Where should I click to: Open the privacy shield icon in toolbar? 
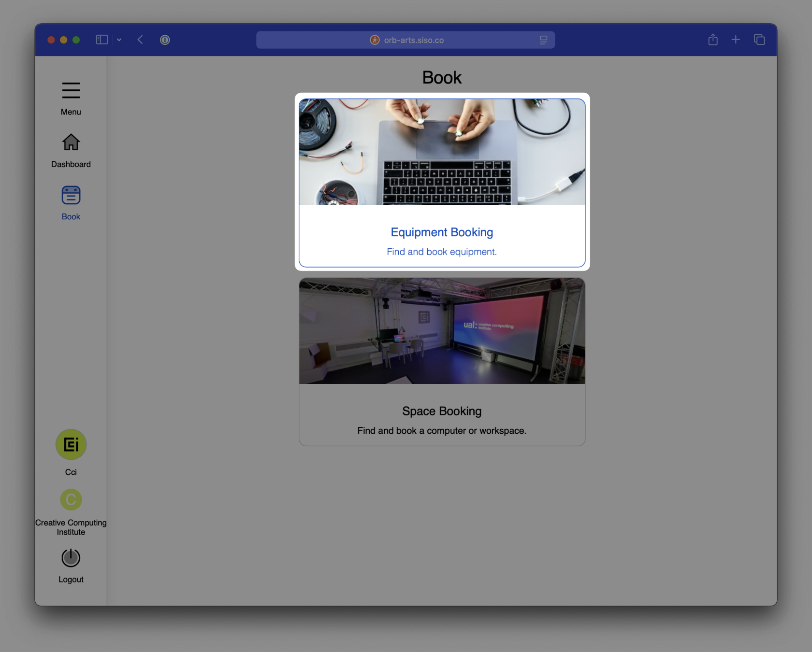(165, 40)
